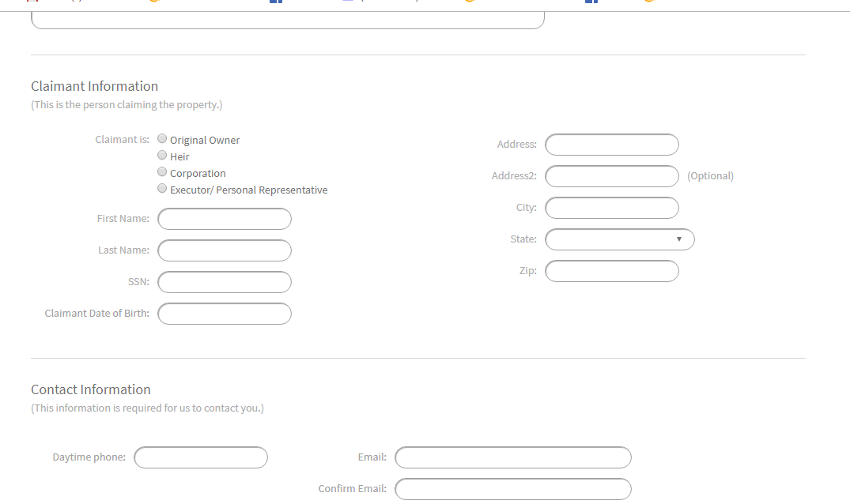
Task: Focus the Last Name text box
Action: coord(225,250)
